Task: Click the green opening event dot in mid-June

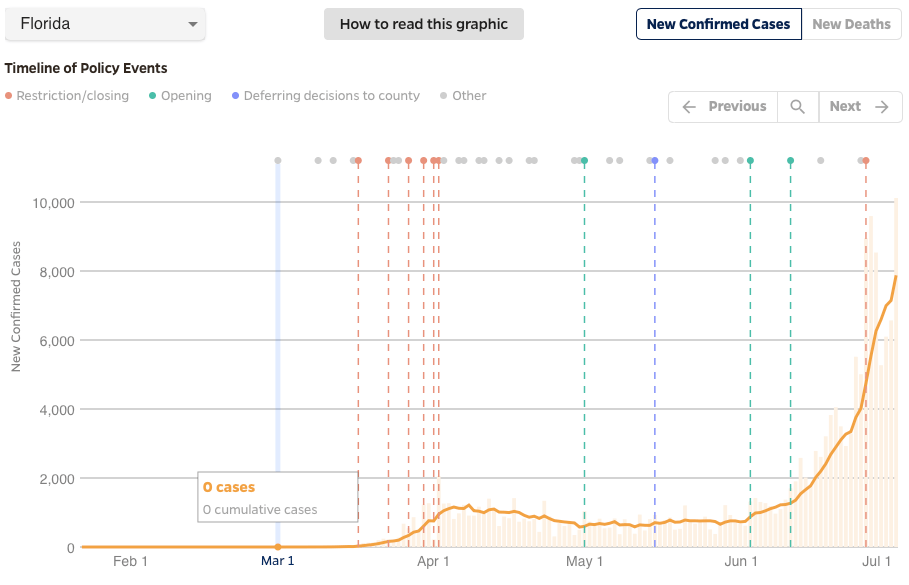Action: [x=790, y=160]
